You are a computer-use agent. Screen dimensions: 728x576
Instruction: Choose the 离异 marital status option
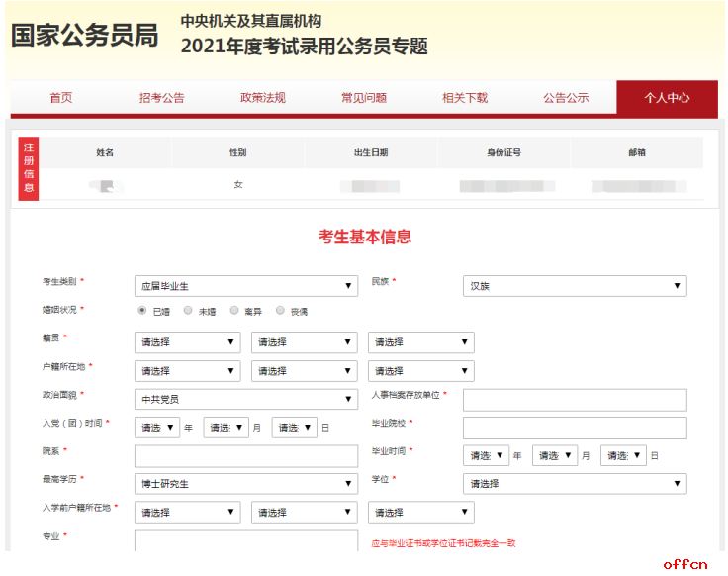coord(234,310)
